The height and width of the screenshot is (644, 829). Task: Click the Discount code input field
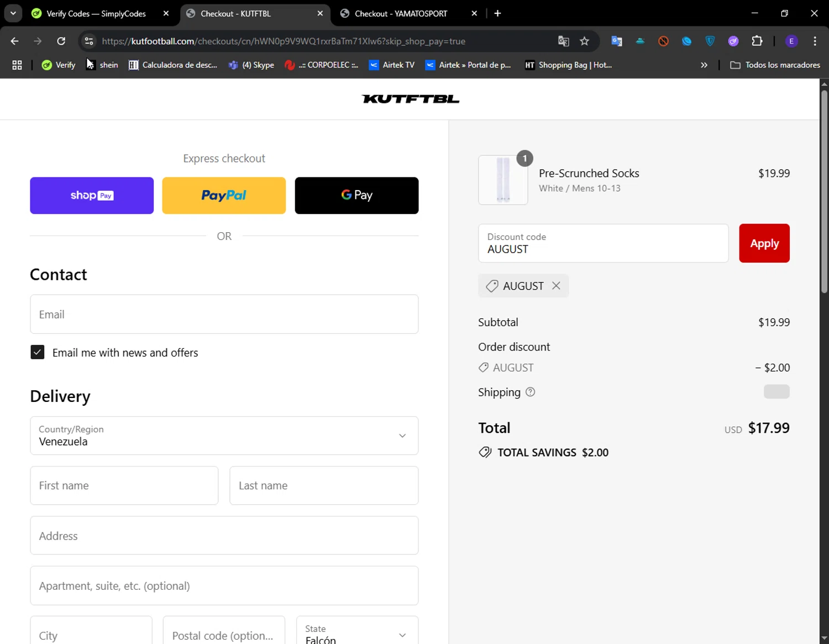click(603, 243)
